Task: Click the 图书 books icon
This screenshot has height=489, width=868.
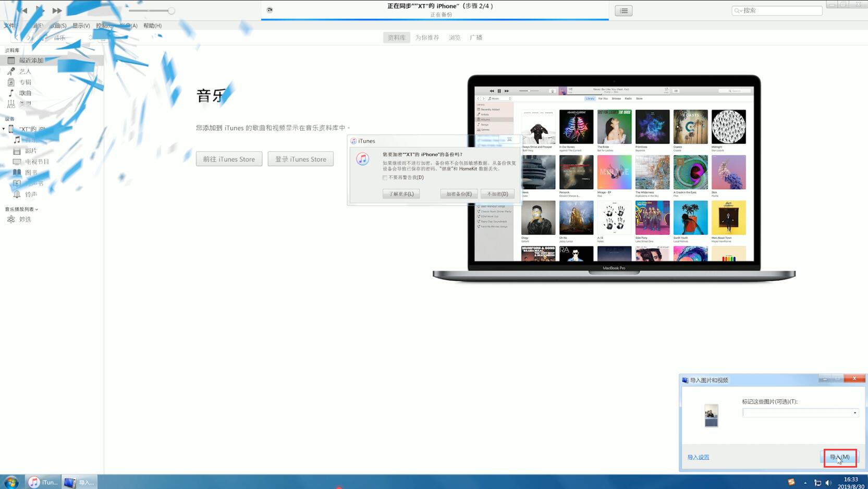Action: [x=17, y=173]
